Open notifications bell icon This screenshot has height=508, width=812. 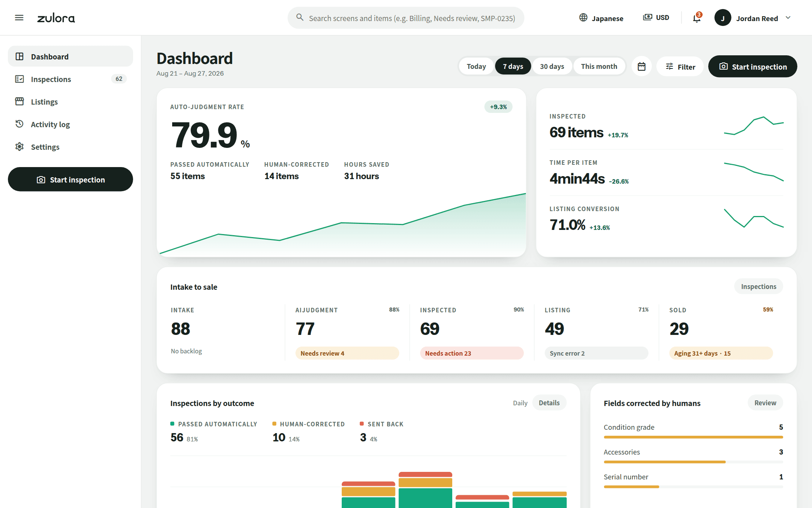tap(697, 18)
